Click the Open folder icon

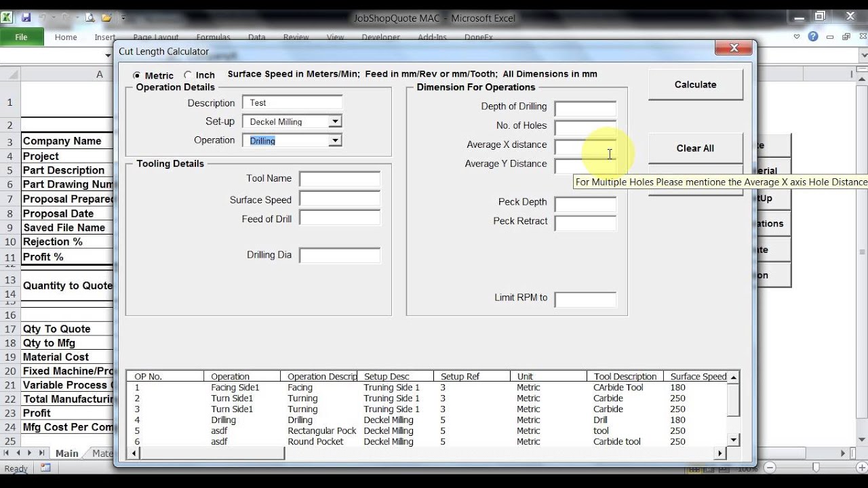click(x=106, y=18)
